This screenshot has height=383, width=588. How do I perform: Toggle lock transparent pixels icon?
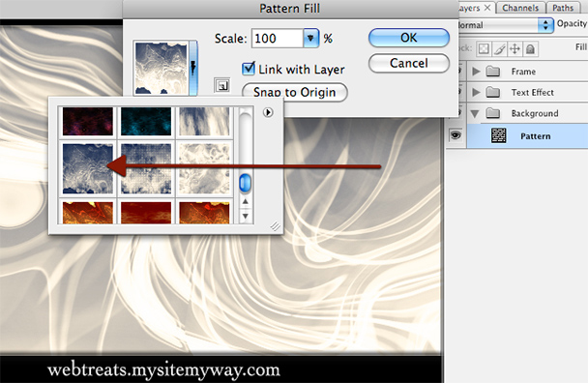pyautogui.click(x=484, y=48)
